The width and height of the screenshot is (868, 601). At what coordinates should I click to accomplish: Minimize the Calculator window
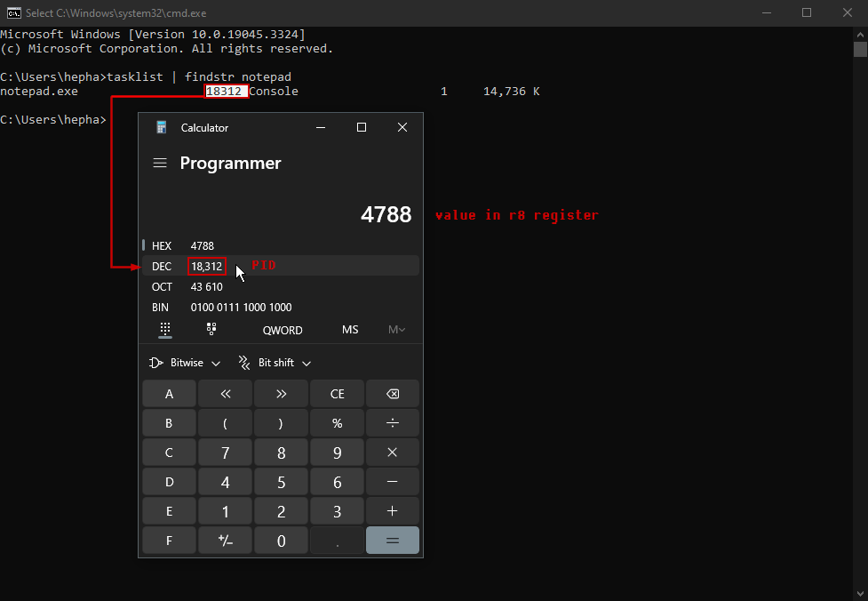[x=321, y=127]
